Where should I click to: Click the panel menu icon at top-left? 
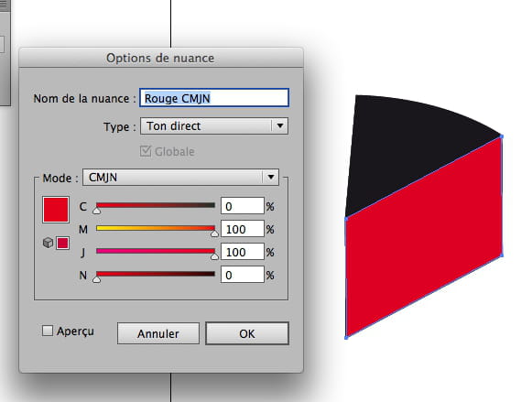tap(4, 5)
